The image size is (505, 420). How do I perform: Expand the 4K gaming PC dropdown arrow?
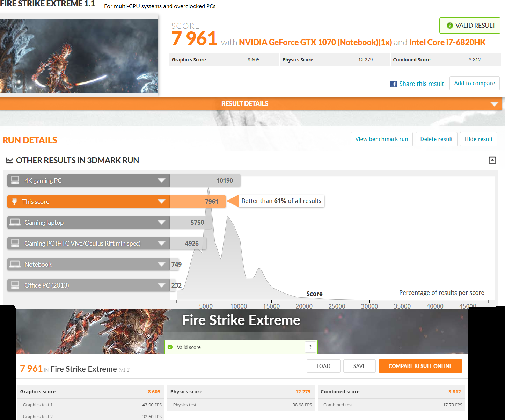(161, 180)
